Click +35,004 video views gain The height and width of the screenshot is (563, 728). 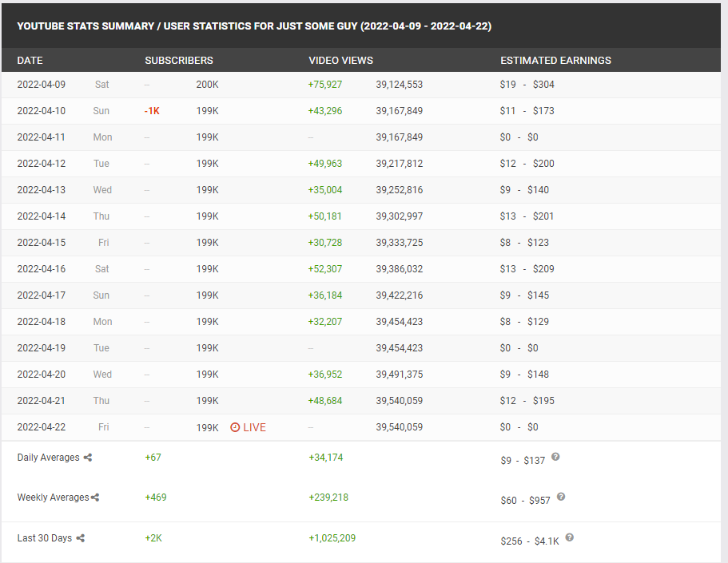pos(325,190)
